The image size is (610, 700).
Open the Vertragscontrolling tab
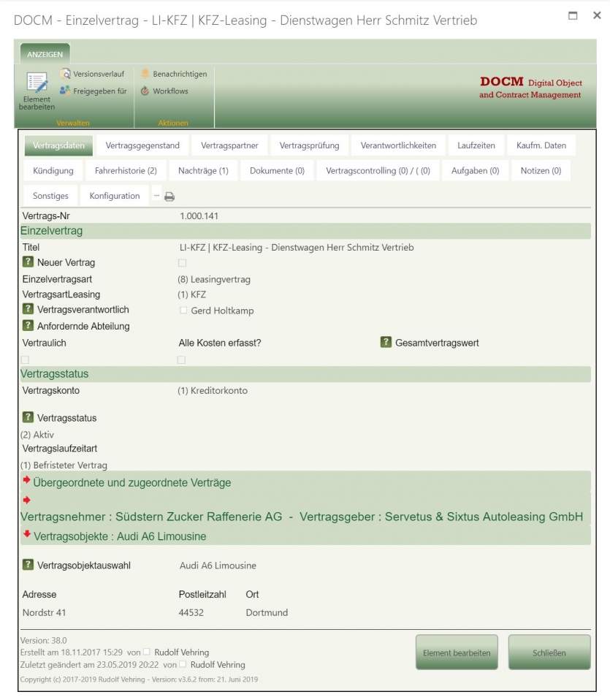click(x=378, y=170)
